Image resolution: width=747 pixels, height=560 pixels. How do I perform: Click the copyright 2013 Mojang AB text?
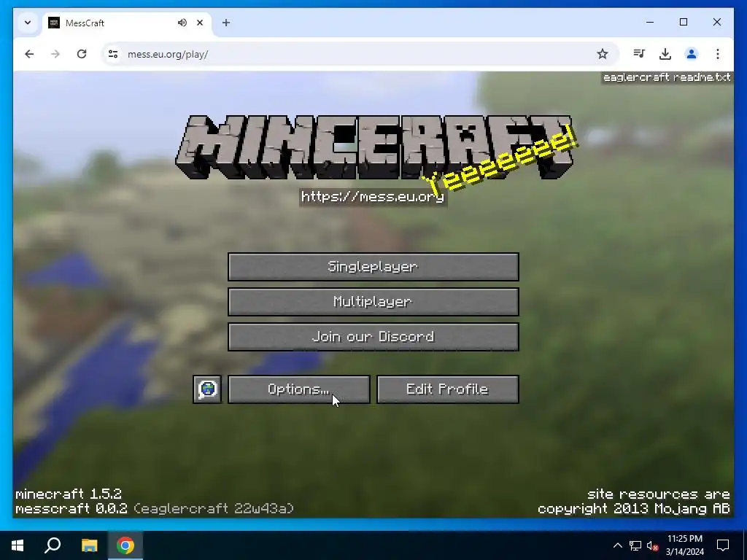pos(634,508)
